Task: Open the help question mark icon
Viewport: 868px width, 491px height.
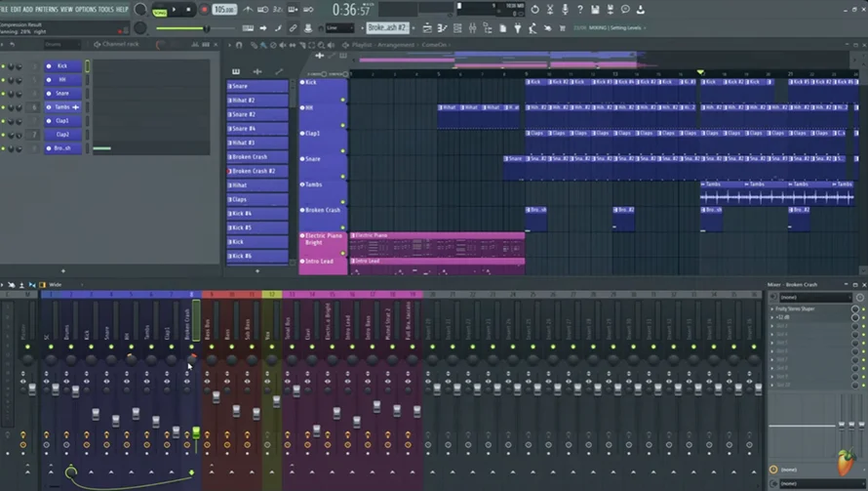Action: pyautogui.click(x=580, y=9)
